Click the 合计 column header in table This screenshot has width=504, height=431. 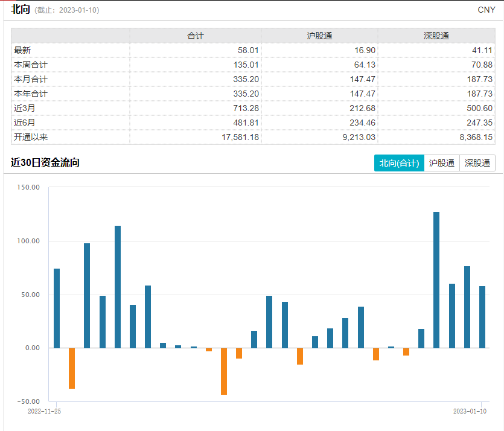pos(196,36)
